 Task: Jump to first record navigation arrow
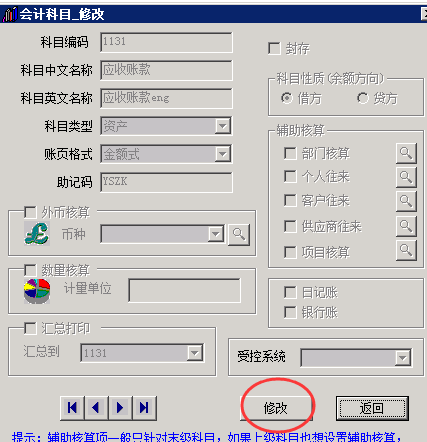coord(72,408)
